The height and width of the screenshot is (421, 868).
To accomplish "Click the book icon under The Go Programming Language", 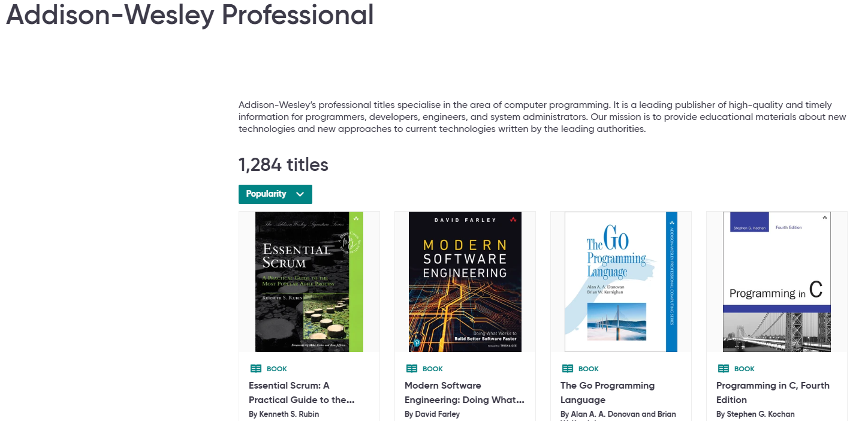I will [568, 369].
